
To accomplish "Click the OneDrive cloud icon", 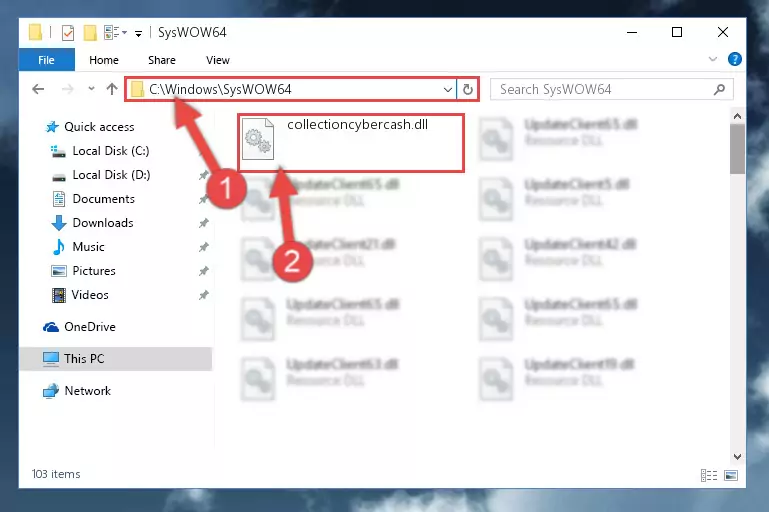I will coord(51,327).
